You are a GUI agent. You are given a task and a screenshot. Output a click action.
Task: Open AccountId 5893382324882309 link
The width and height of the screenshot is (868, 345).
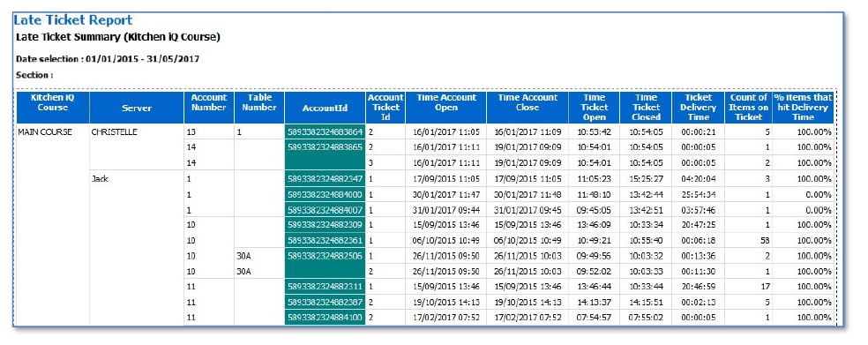[x=325, y=225]
